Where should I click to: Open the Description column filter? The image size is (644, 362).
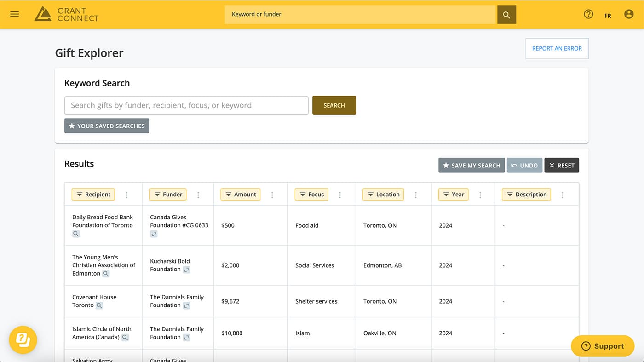(x=526, y=195)
